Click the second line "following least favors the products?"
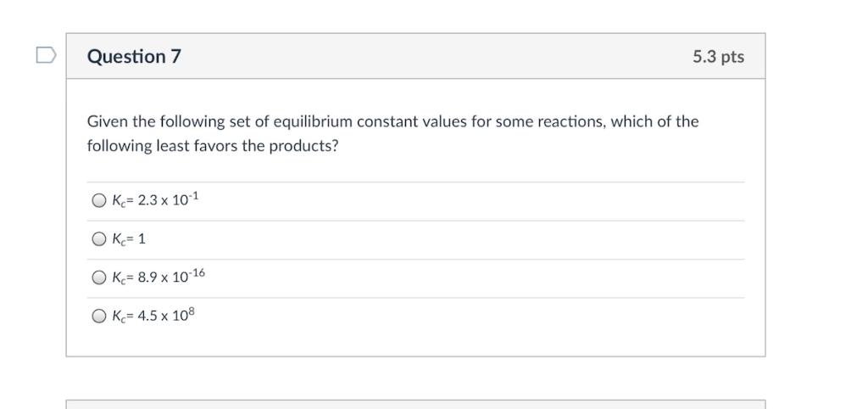The width and height of the screenshot is (868, 409). click(213, 146)
